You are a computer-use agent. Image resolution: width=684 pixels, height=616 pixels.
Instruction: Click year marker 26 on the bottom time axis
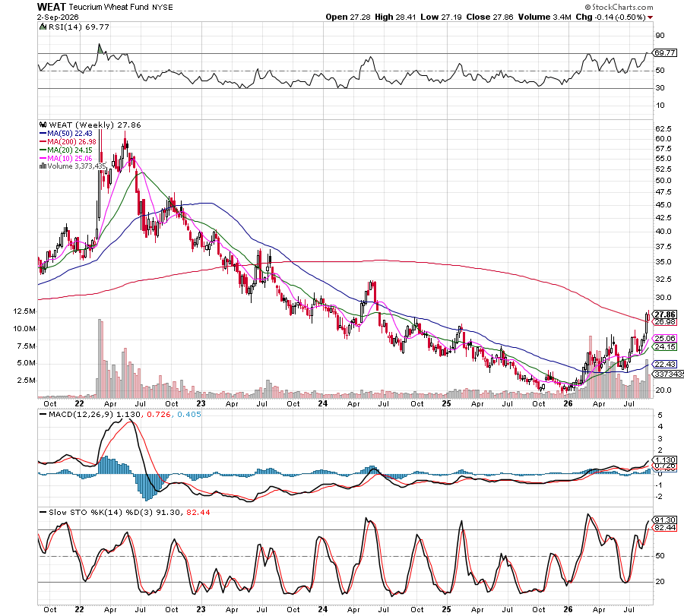568,609
